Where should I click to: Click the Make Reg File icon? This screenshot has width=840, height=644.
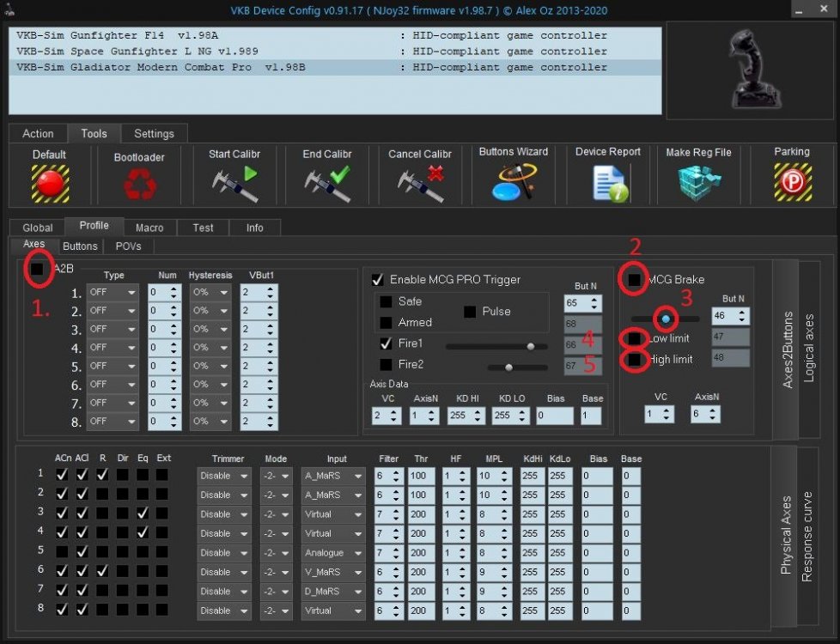(698, 181)
